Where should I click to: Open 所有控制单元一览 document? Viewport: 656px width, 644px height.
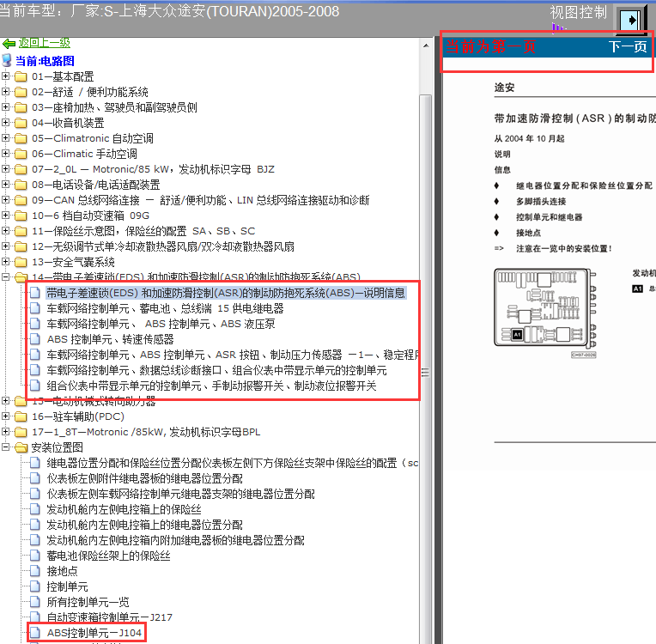click(x=88, y=603)
